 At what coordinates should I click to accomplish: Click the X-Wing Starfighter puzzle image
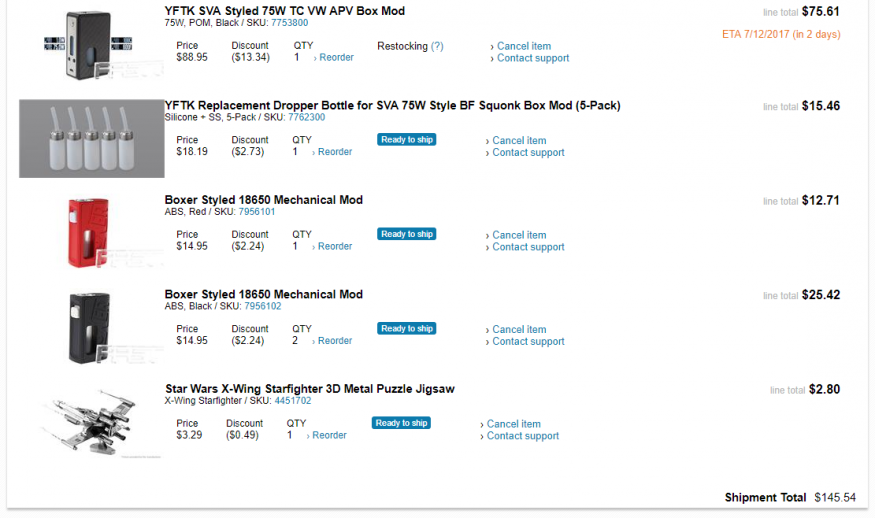[90, 420]
